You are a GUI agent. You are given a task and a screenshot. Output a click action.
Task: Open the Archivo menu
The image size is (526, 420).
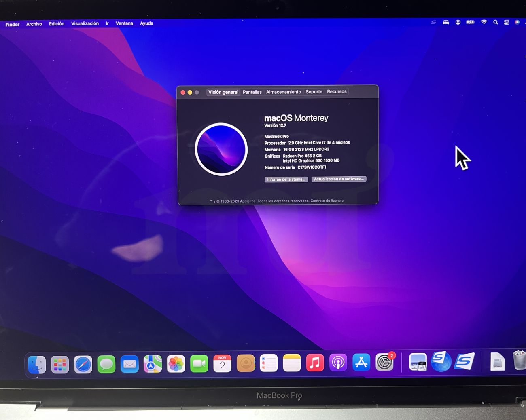pyautogui.click(x=34, y=24)
